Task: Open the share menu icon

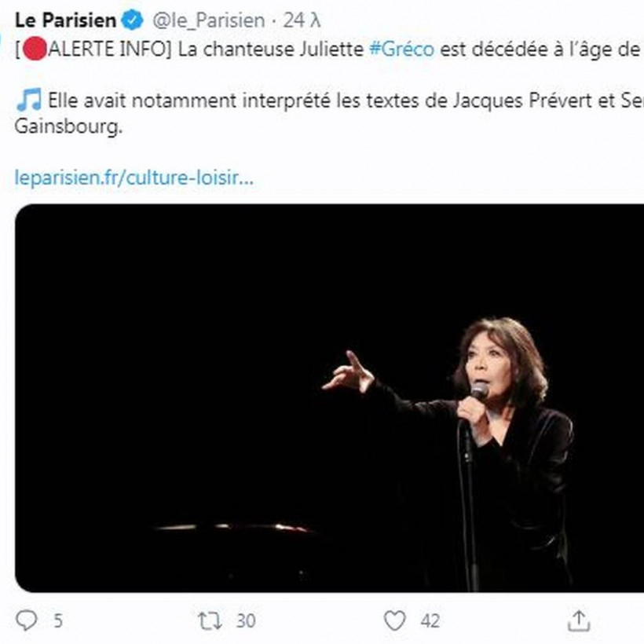Action: tap(579, 620)
